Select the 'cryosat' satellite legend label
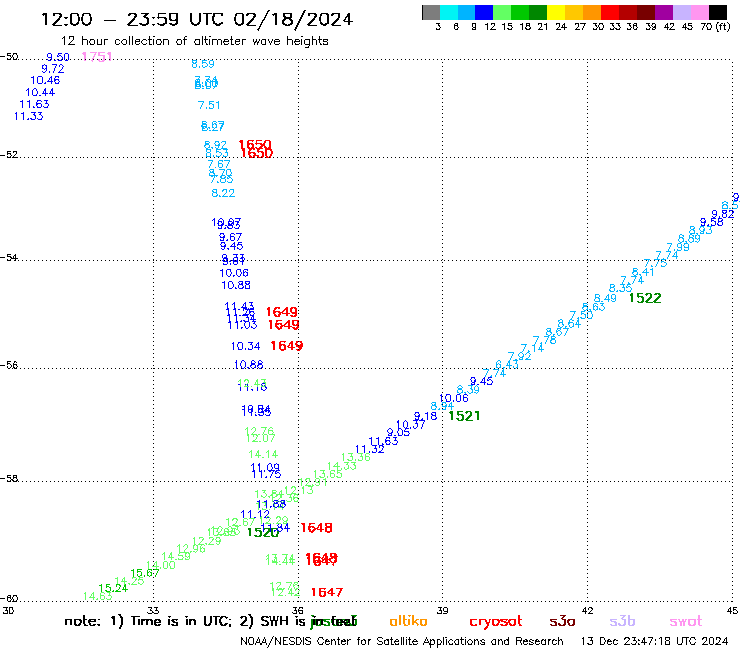 [x=496, y=622]
